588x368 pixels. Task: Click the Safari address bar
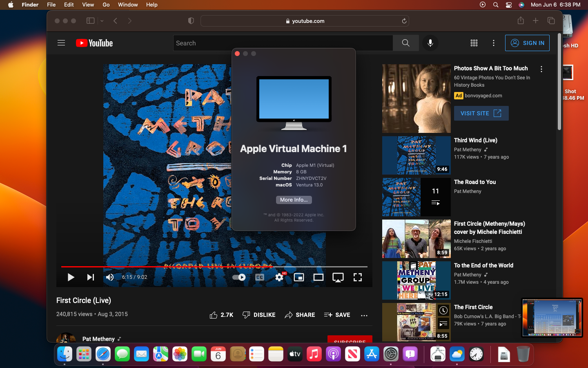305,21
